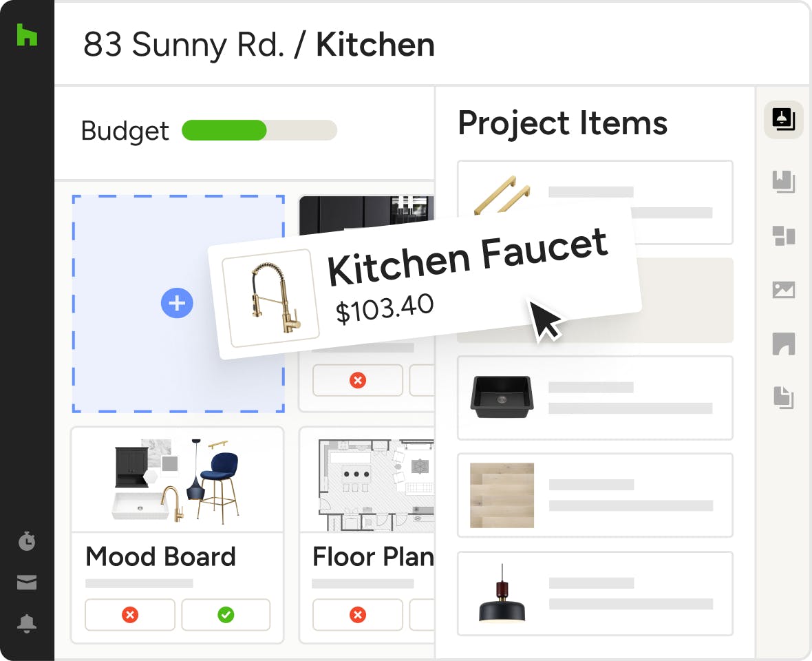Click the Budget progress bar
812x661 pixels.
(259, 130)
